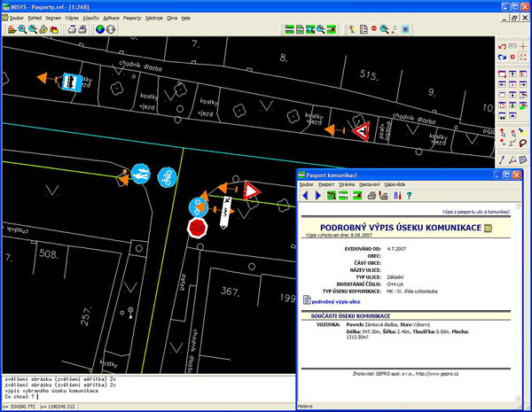Click the '4.7.2007' date value
532x412 pixels.
pyautogui.click(x=396, y=249)
